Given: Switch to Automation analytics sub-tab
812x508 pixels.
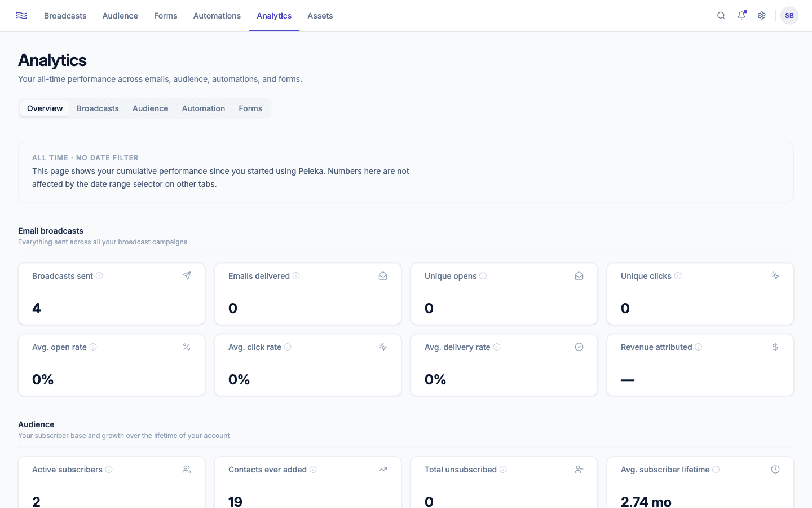Looking at the screenshot, I should coord(204,108).
